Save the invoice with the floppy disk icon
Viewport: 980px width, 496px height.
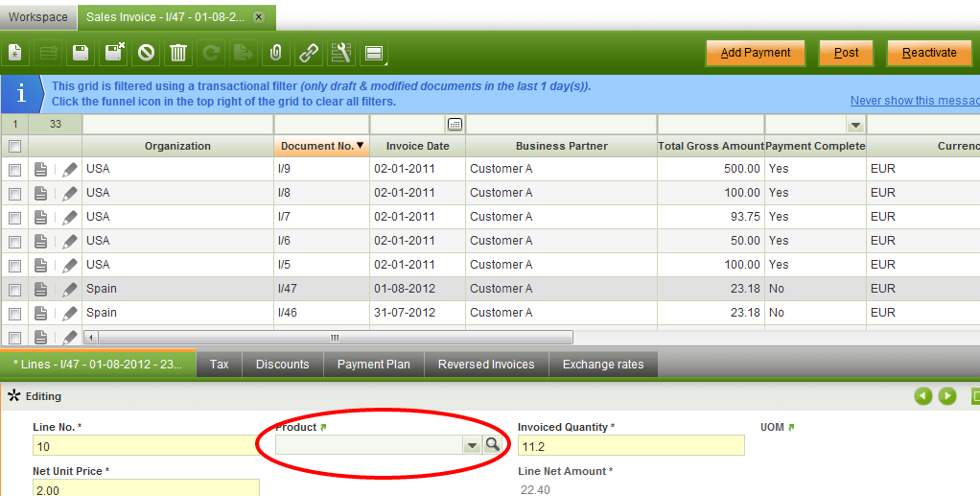click(x=81, y=53)
